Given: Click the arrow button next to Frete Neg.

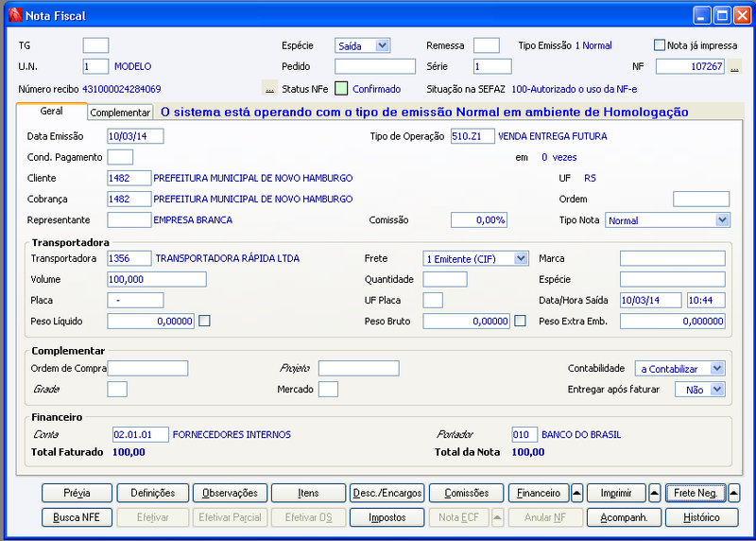Looking at the screenshot, I should point(733,493).
